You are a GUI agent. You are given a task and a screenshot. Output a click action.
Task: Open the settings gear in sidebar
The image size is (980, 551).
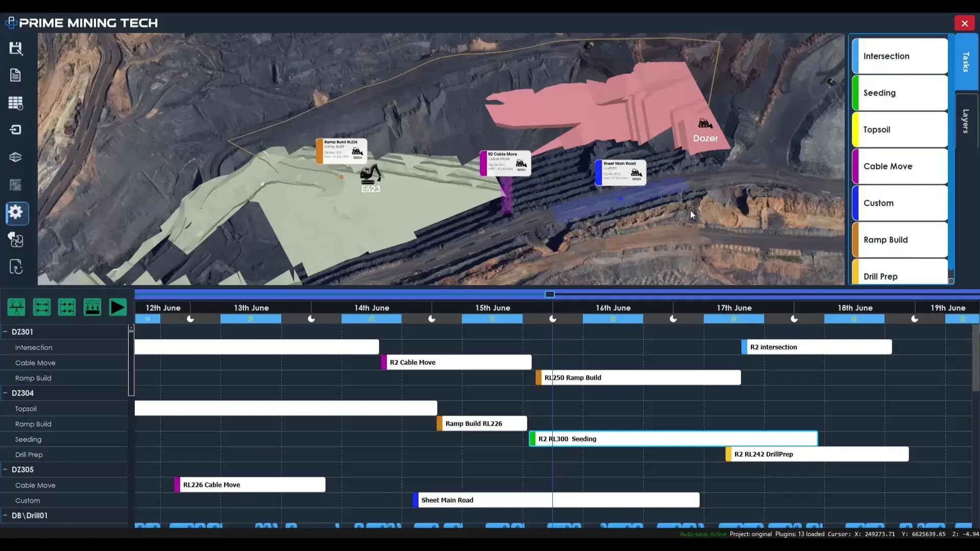click(x=16, y=213)
